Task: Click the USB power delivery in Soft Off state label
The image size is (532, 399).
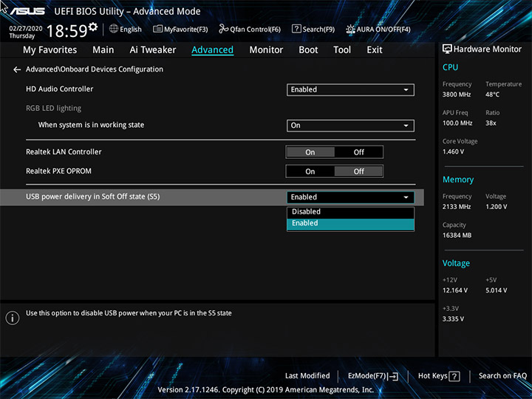Action: 92,197
